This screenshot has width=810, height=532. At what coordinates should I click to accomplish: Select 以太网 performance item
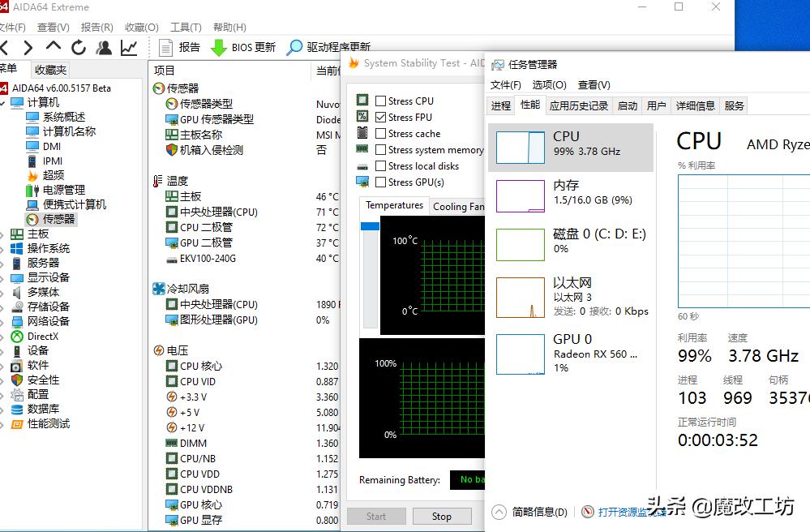570,297
